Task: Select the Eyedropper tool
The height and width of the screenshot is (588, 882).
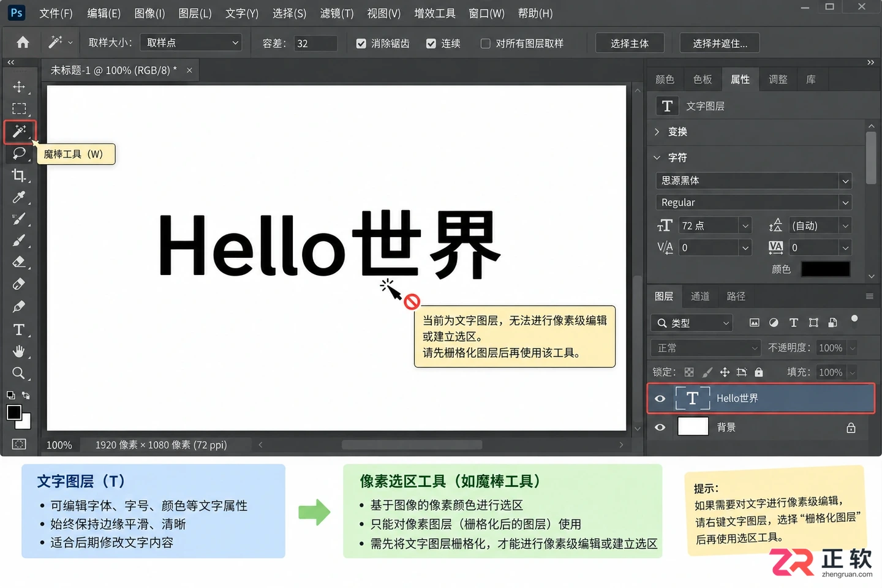Action: coord(19,197)
